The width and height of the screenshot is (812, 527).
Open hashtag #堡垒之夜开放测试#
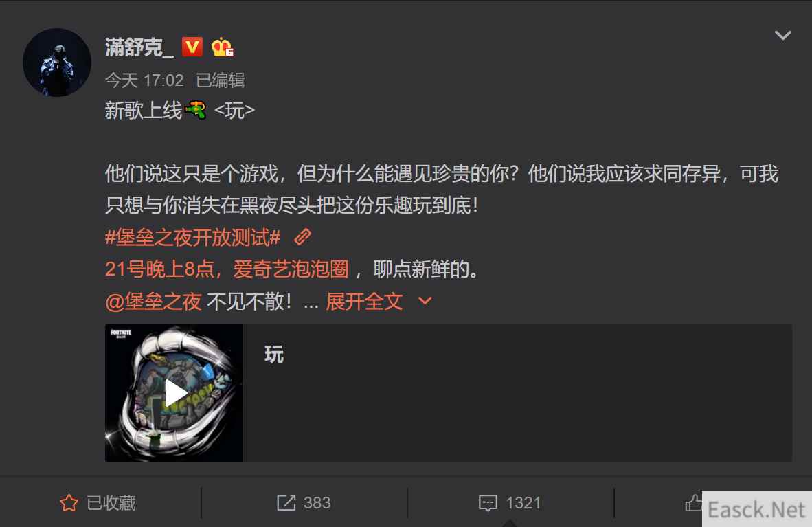click(x=192, y=238)
